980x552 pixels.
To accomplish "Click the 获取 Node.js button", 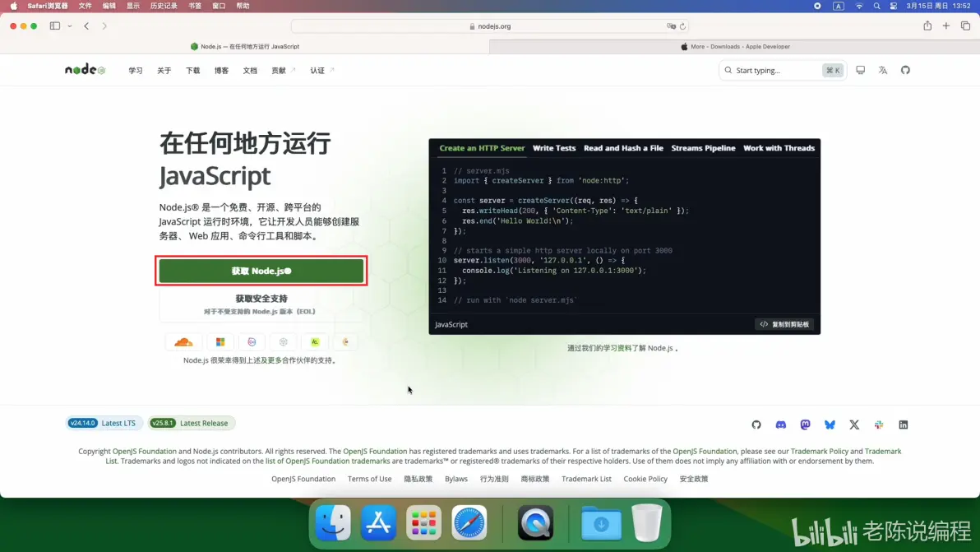I will (x=261, y=271).
